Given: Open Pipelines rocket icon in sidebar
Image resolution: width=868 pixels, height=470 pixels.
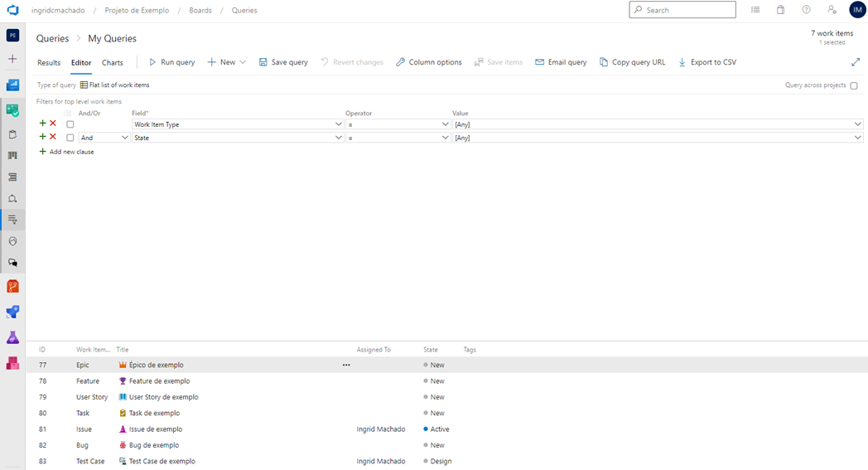Looking at the screenshot, I should click(x=12, y=312).
